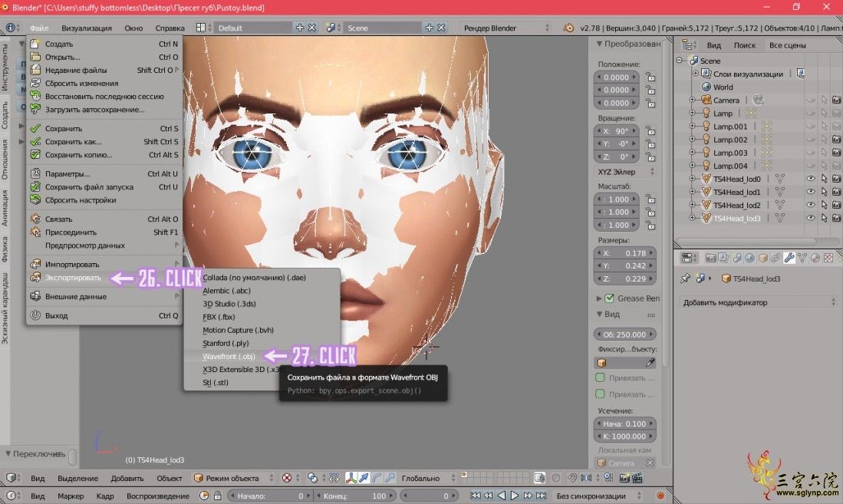Click the translate manipulator arrow icon
The width and height of the screenshot is (843, 504).
coord(364,478)
